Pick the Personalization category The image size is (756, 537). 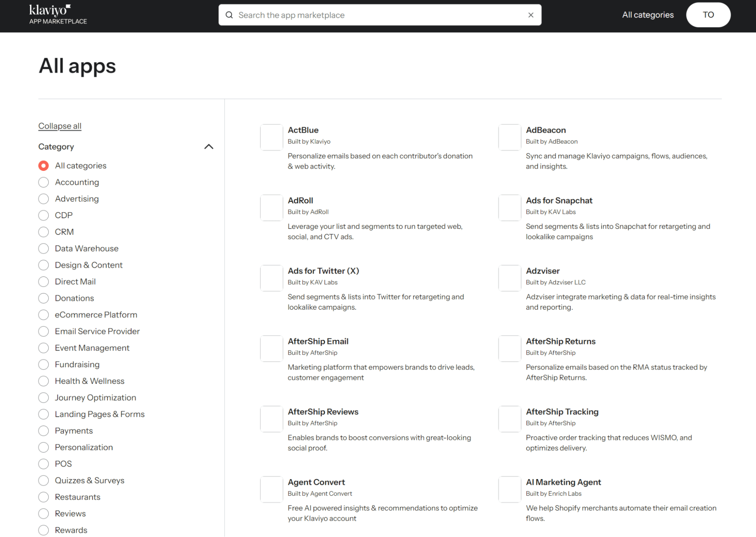43,447
